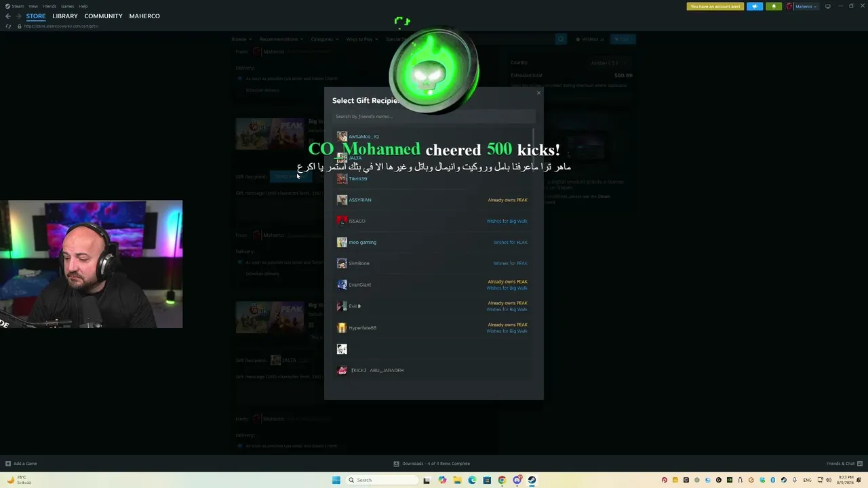Go to the STORE tab
The height and width of the screenshot is (488, 868).
coord(36,16)
